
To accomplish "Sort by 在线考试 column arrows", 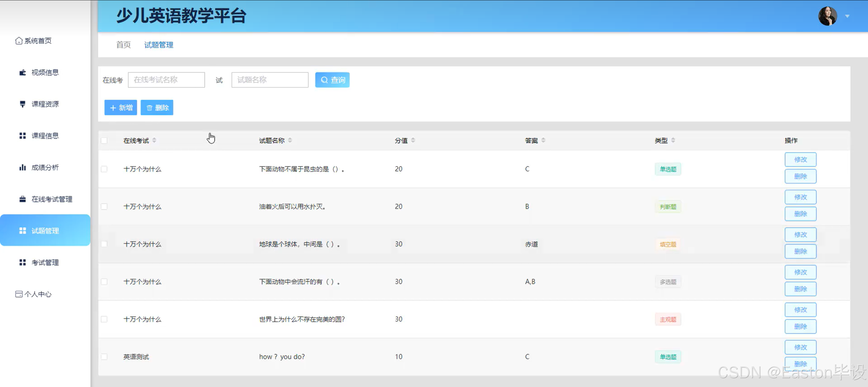I will coord(154,140).
